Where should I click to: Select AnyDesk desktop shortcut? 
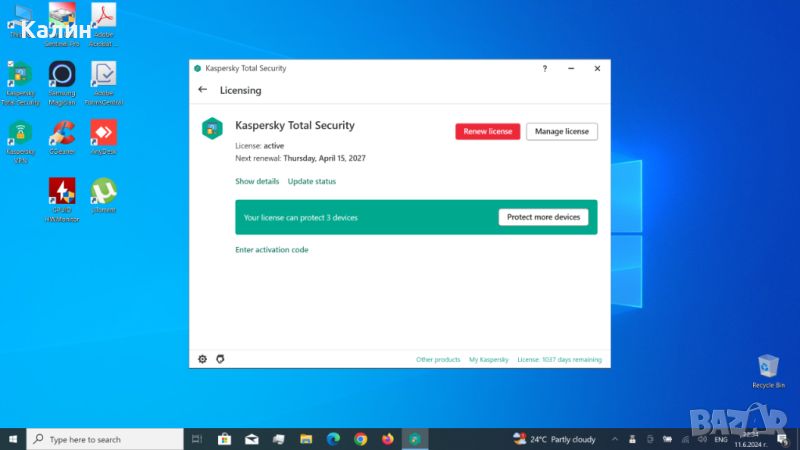[104, 138]
